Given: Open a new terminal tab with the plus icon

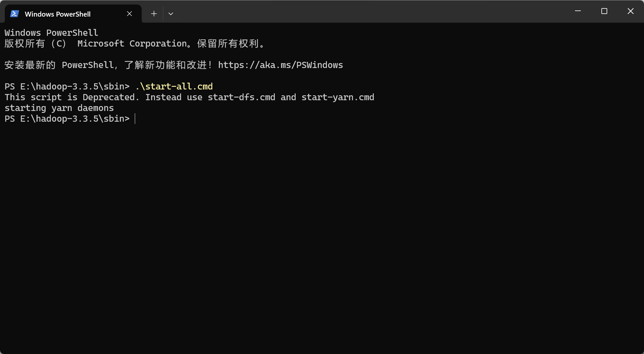Looking at the screenshot, I should pyautogui.click(x=153, y=13).
